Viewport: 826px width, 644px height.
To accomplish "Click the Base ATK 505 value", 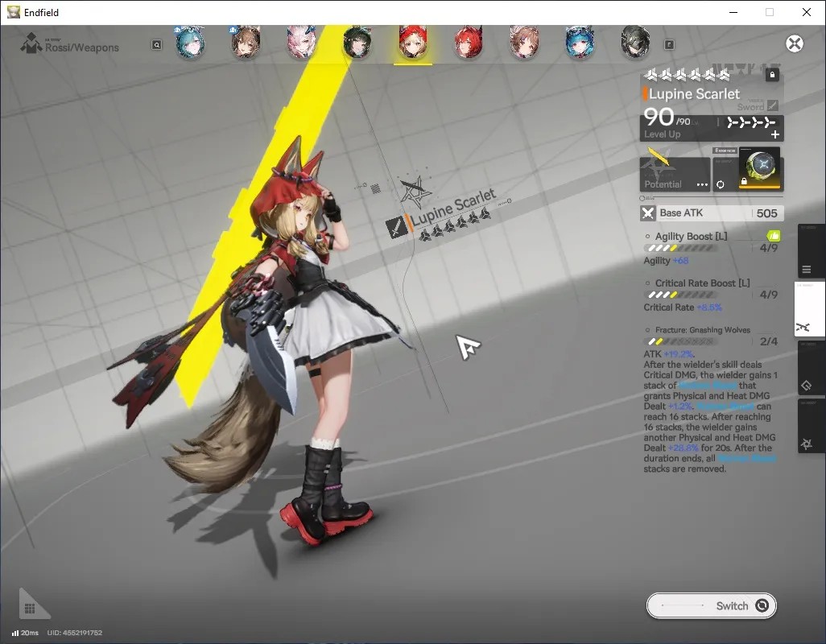I will (x=766, y=213).
